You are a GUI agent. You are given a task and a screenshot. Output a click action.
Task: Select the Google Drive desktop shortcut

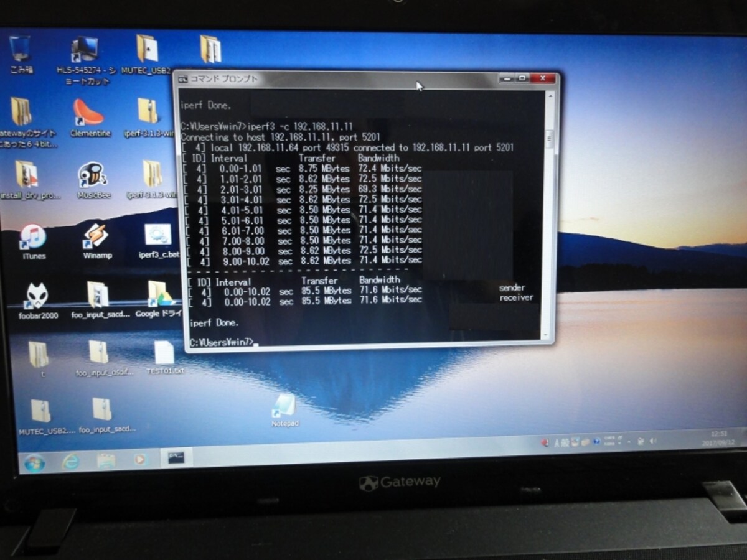tap(159, 299)
